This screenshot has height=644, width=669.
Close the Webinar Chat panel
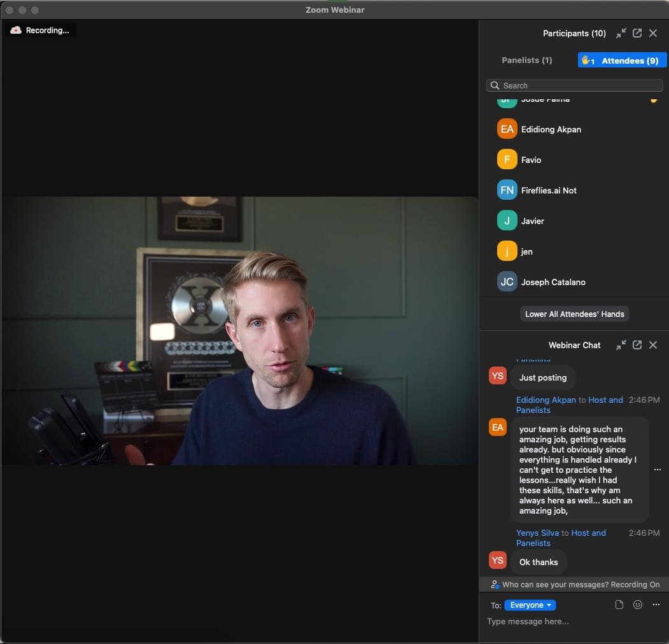[x=652, y=345]
